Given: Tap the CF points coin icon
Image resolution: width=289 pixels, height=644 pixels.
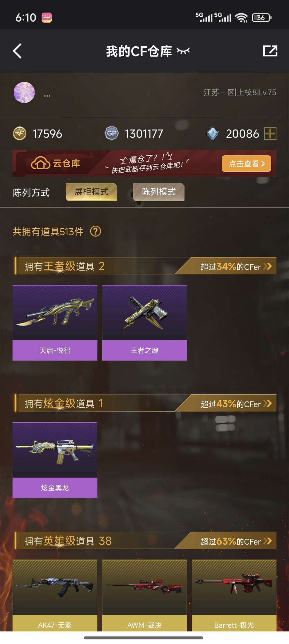Looking at the screenshot, I should click(x=20, y=133).
